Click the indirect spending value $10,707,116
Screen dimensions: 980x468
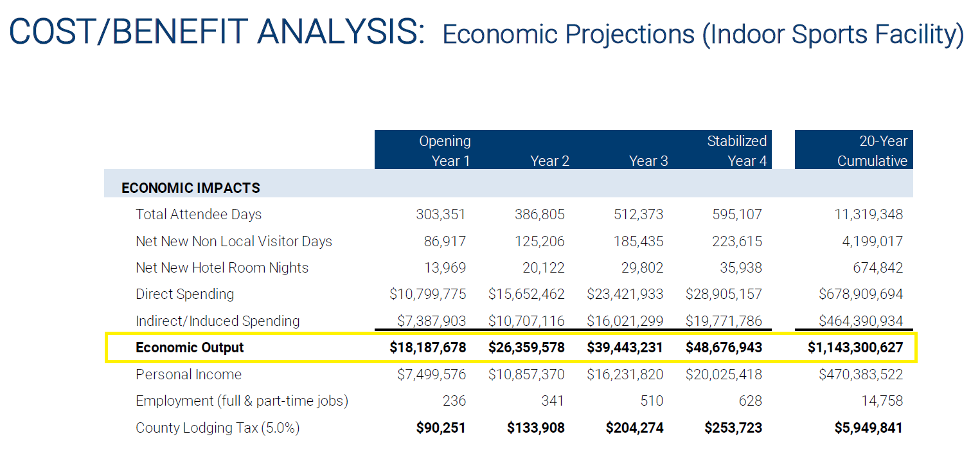526,321
